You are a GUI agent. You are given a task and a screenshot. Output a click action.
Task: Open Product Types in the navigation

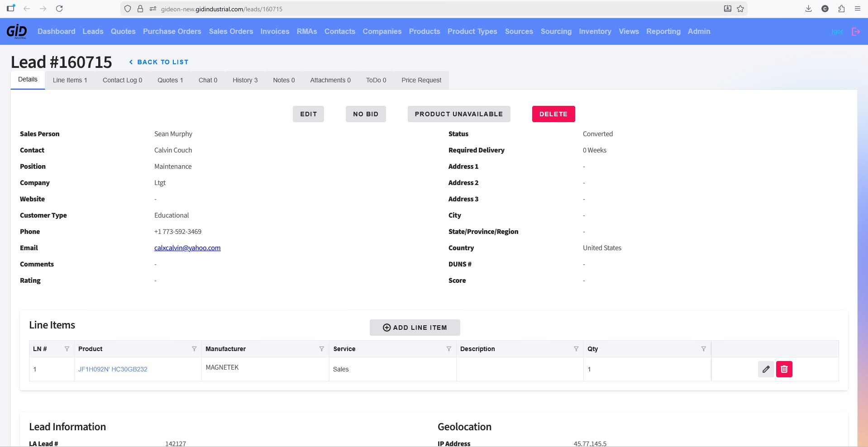[472, 31]
